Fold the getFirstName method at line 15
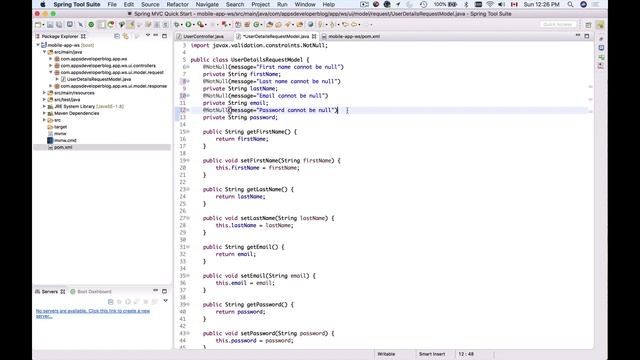640x360 pixels. pyautogui.click(x=188, y=131)
